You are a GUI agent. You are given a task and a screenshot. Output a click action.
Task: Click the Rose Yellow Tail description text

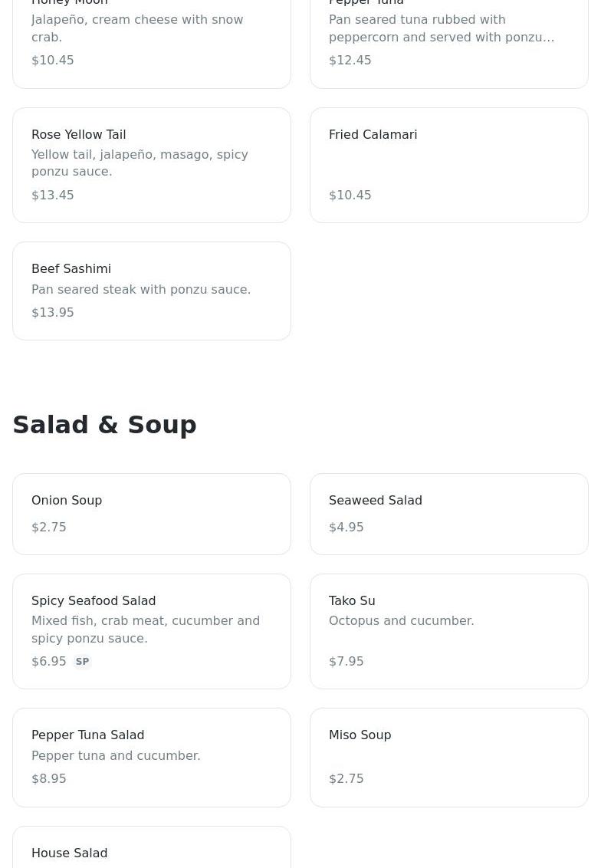[140, 163]
